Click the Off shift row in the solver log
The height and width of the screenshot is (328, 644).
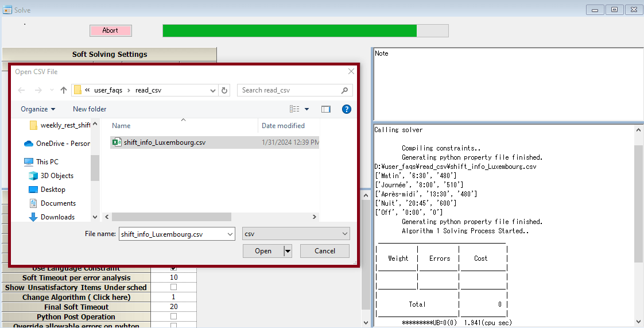(409, 212)
